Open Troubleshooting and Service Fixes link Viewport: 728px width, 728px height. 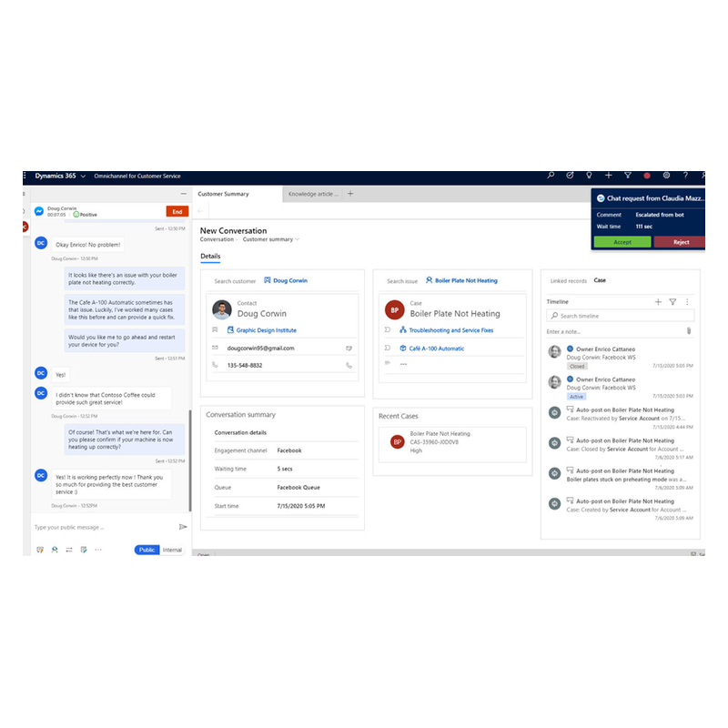450,330
